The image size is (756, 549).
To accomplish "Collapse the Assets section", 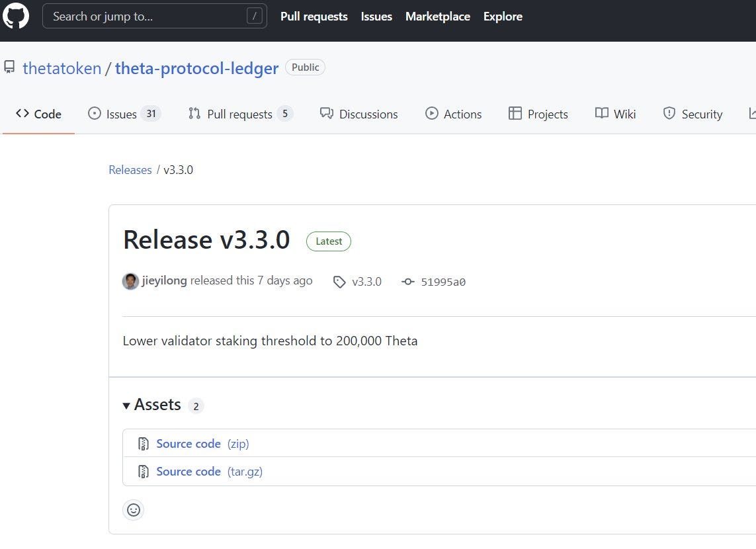I will coord(126,405).
